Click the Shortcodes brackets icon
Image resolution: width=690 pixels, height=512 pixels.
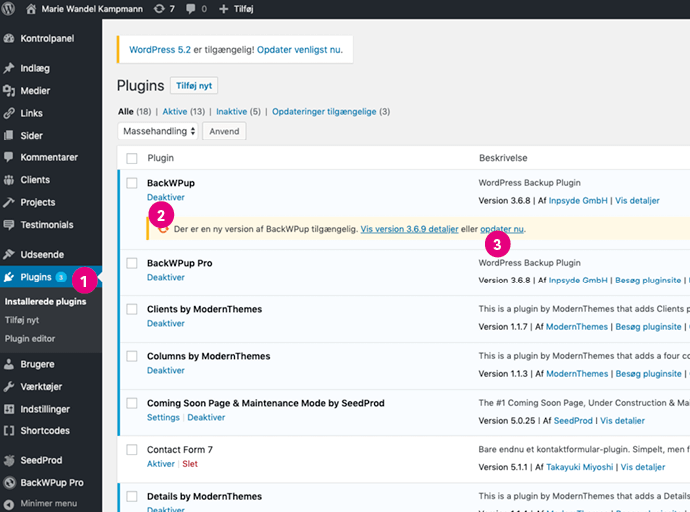(x=9, y=430)
